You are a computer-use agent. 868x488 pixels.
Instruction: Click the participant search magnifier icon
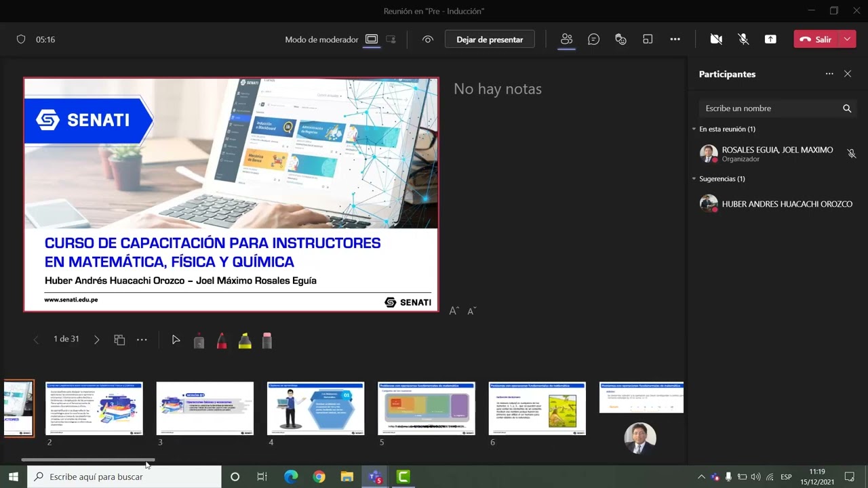(x=847, y=108)
